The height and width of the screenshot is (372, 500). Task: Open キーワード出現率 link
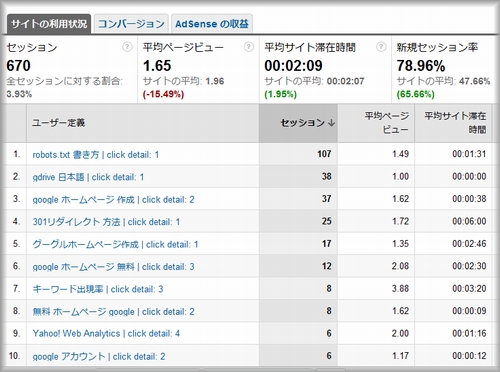coord(98,289)
